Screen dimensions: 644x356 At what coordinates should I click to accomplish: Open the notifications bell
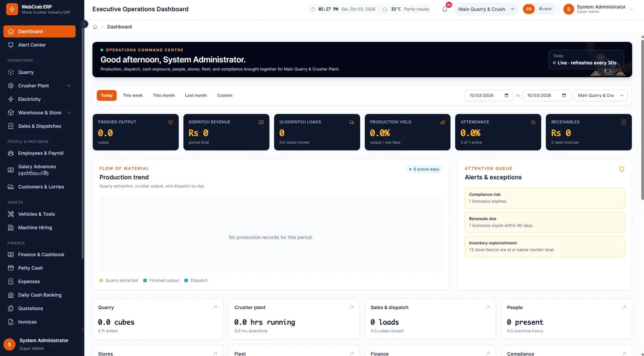click(x=445, y=9)
